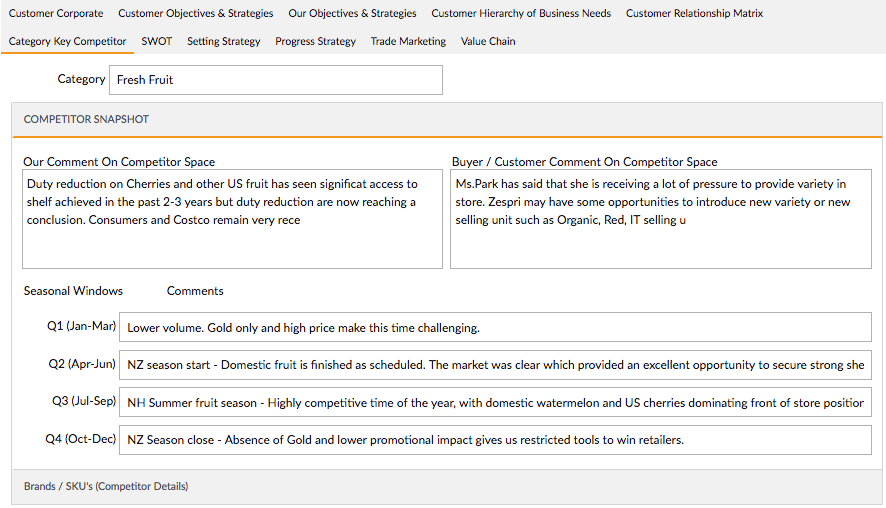Select the Category Key Competitor tab
This screenshot has width=886, height=508.
[67, 41]
